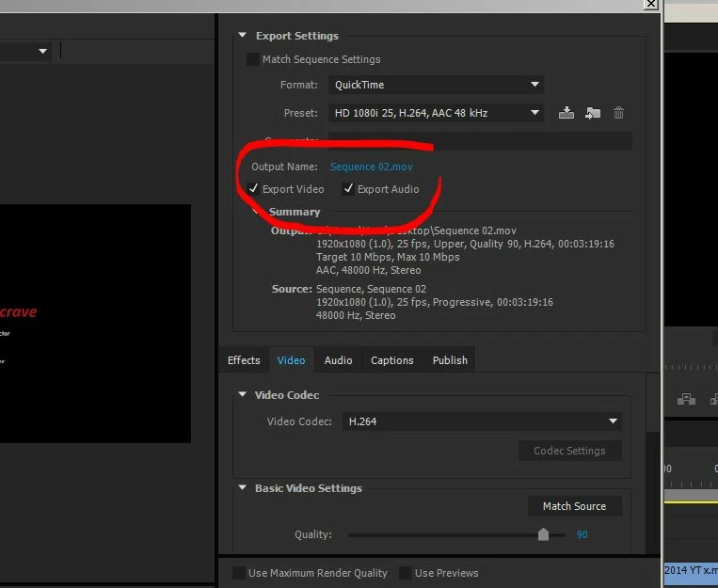Toggle the Use Previews checkbox
The image size is (718, 588).
405,572
